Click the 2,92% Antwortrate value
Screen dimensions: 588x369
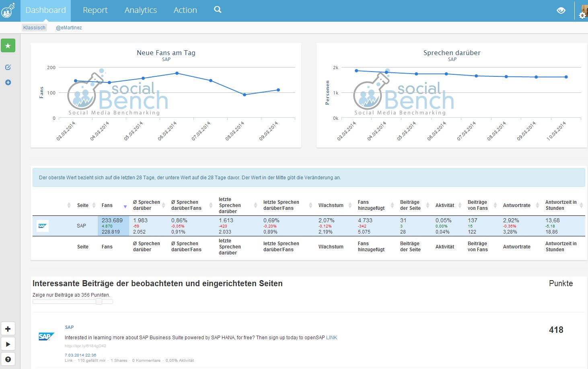511,220
